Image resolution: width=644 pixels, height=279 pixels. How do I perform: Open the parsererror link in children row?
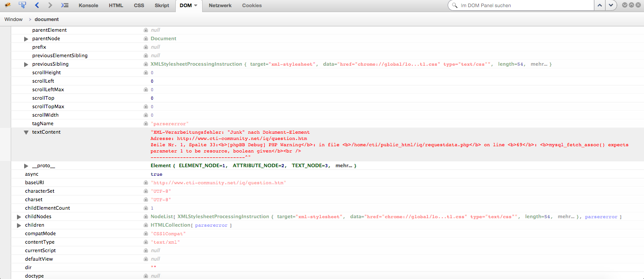(x=211, y=225)
